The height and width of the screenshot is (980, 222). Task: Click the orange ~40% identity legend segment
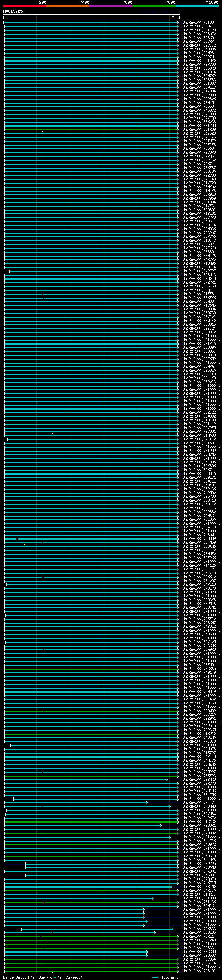(68, 6)
